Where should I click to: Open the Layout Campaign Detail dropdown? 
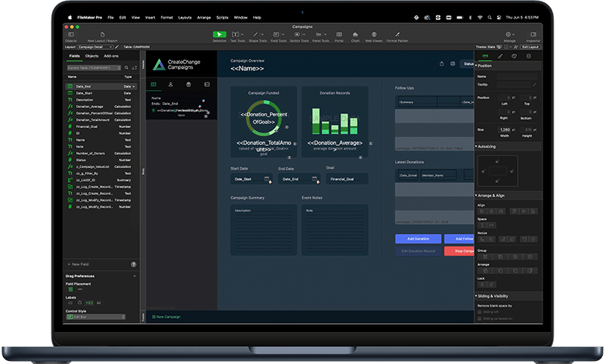point(93,46)
